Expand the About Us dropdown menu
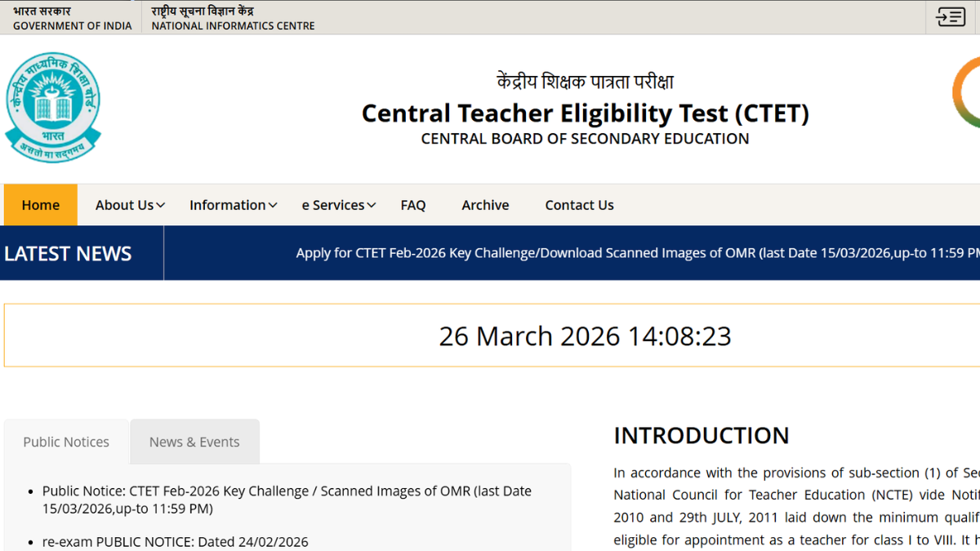Viewport: 980px width, 551px height. 130,205
